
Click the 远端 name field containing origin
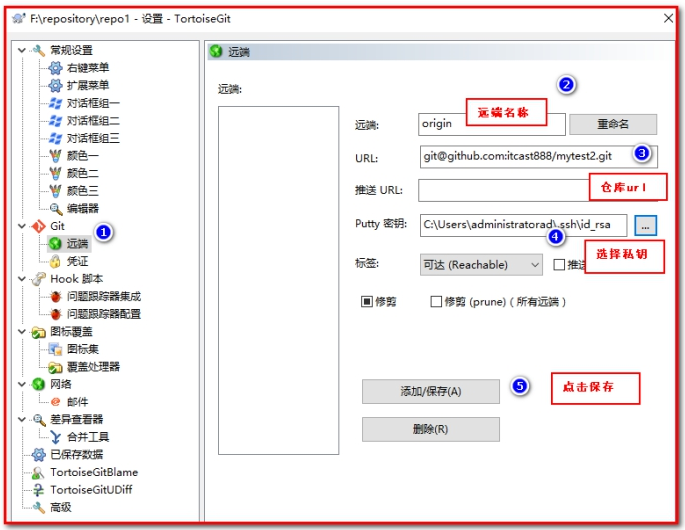pyautogui.click(x=491, y=124)
